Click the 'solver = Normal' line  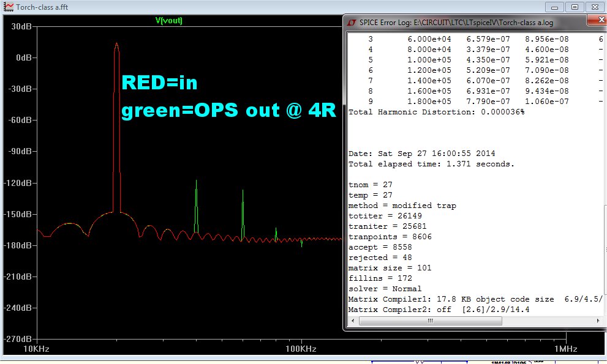point(385,289)
